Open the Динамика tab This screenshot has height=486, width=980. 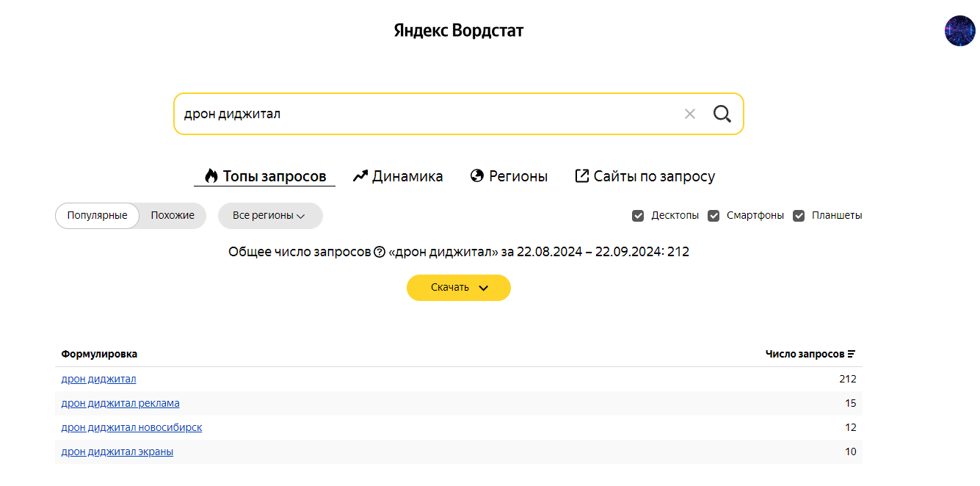click(x=398, y=176)
